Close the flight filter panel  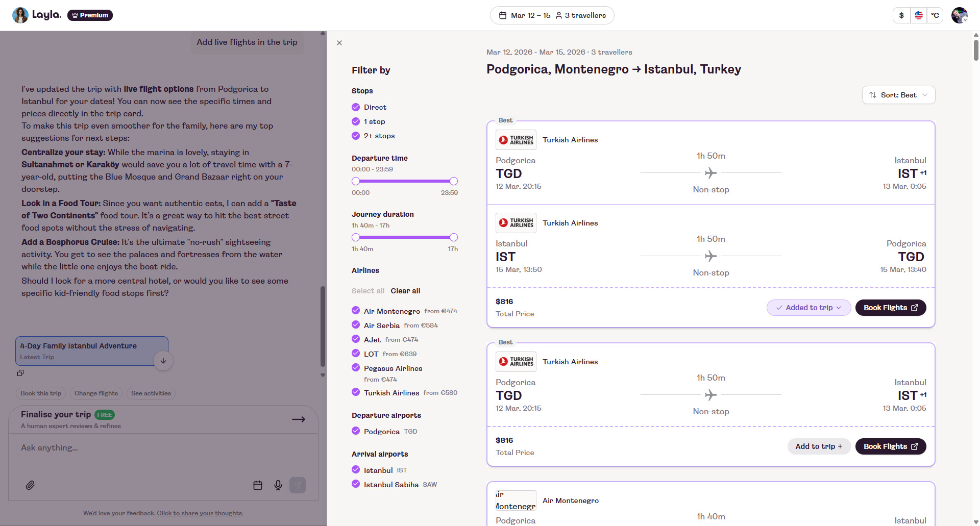pyautogui.click(x=339, y=43)
